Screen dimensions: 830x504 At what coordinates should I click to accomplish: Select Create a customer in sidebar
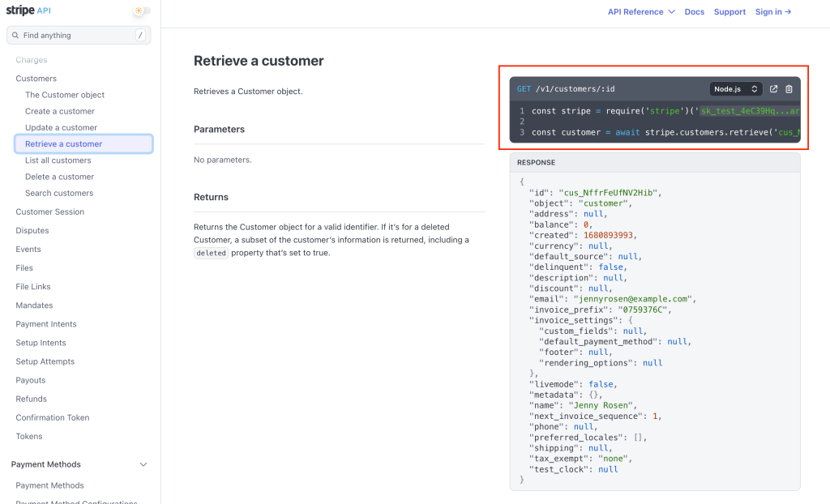[x=60, y=111]
